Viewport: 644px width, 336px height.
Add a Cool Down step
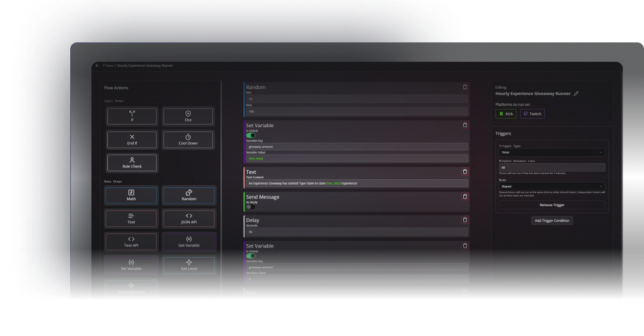(188, 139)
